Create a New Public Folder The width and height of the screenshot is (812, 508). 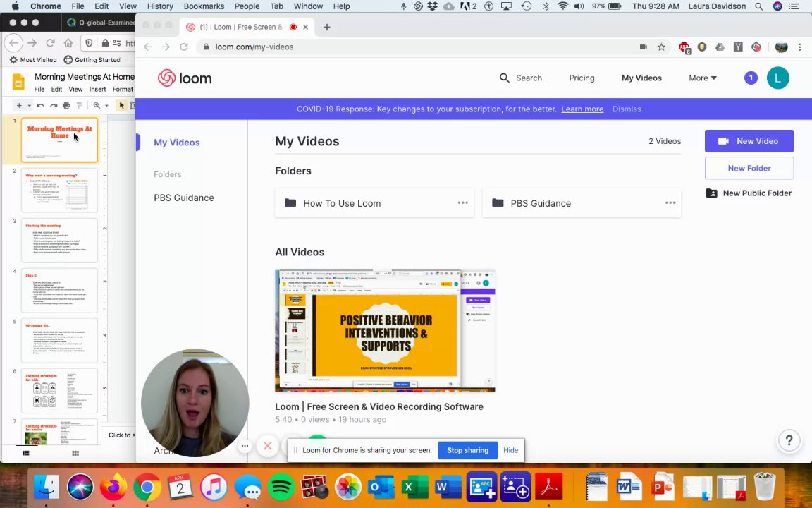coord(749,193)
